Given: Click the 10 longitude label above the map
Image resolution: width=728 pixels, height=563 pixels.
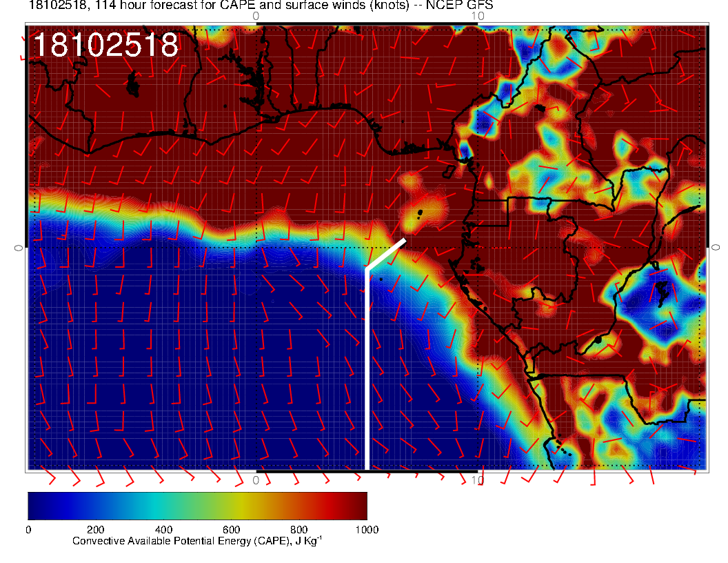Looking at the screenshot, I should 476,16.
